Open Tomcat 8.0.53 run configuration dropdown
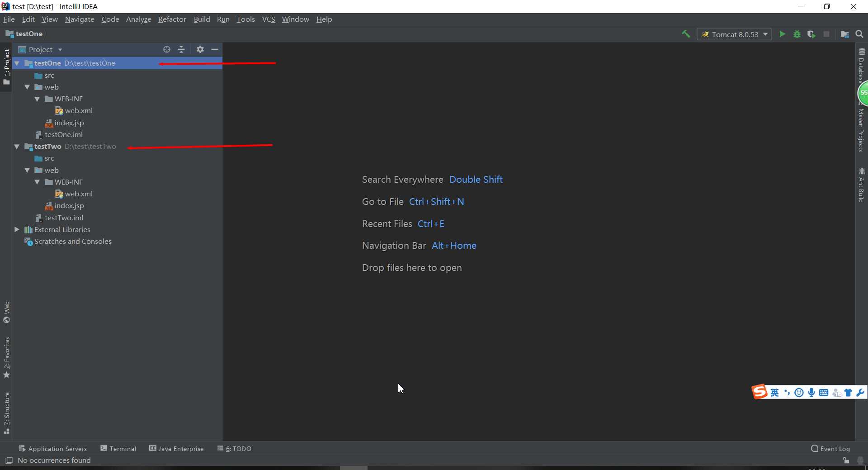The image size is (868, 470). pos(735,34)
